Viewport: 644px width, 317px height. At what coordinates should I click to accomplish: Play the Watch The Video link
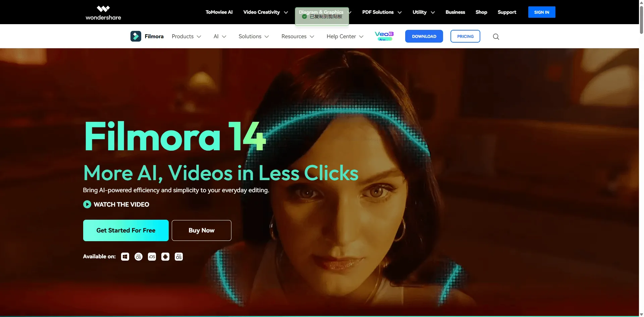click(x=116, y=204)
